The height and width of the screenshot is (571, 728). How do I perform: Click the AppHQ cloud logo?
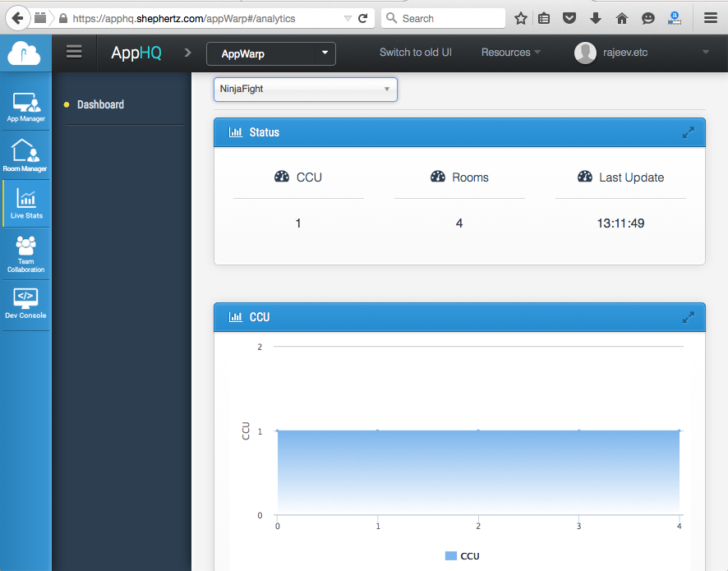[25, 53]
